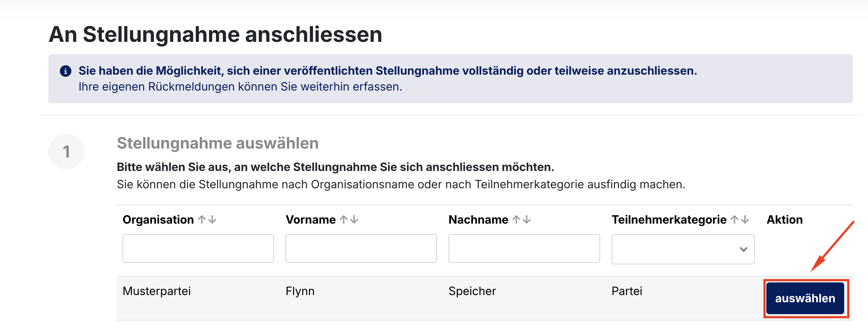This screenshot has height=334, width=868.
Task: Click the Speicher last name cell
Action: (472, 291)
